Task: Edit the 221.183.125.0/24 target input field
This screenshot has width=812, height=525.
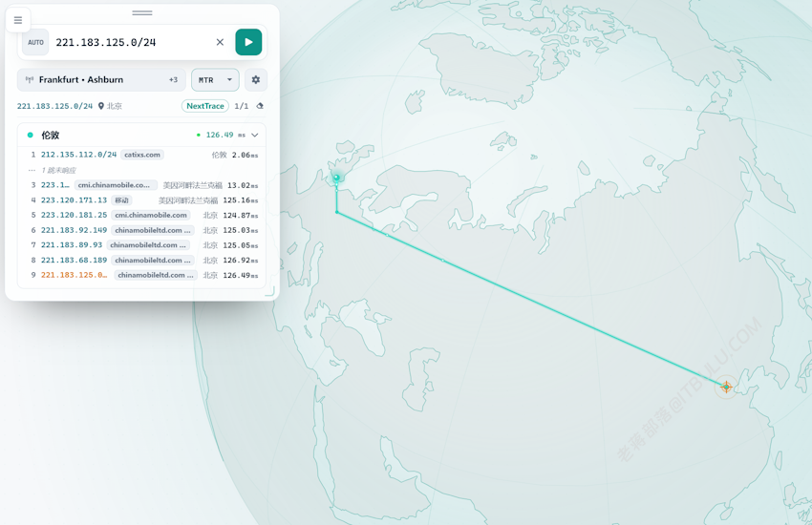Action: coord(132,42)
